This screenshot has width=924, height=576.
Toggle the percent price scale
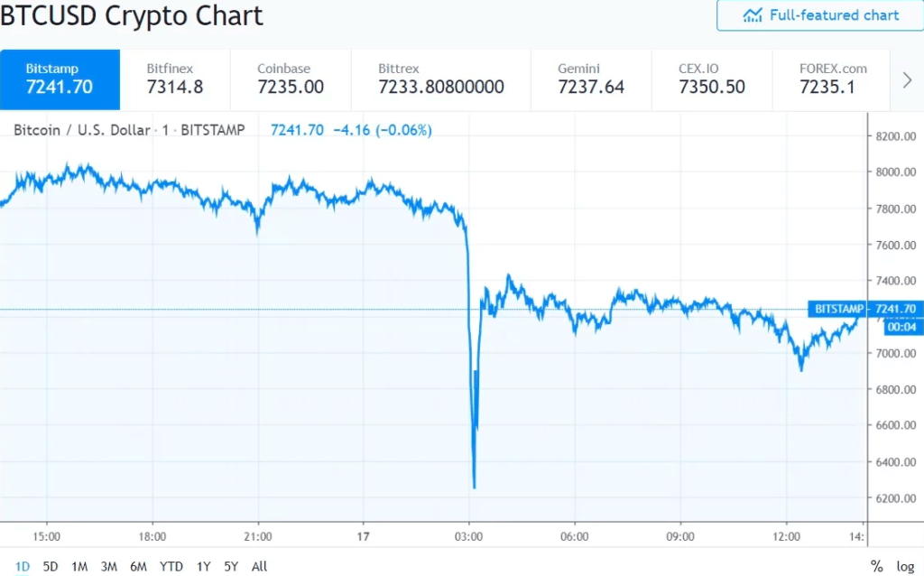point(875,566)
